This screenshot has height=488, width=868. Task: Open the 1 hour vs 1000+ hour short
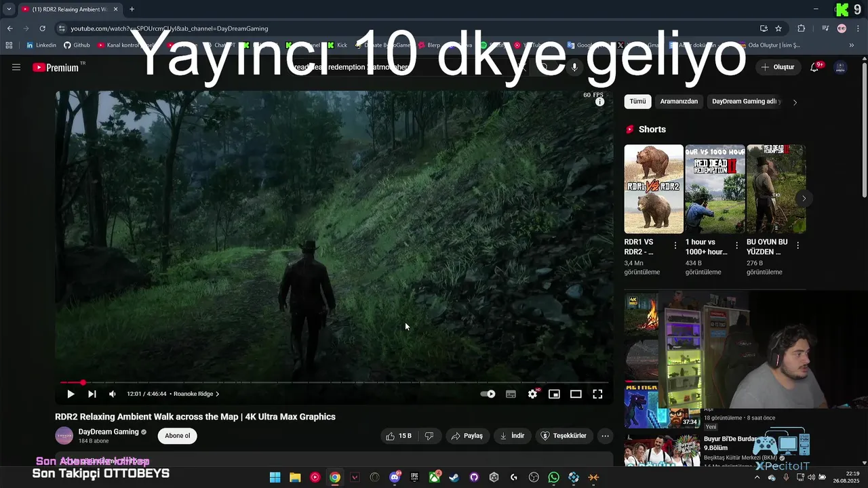pyautogui.click(x=715, y=189)
